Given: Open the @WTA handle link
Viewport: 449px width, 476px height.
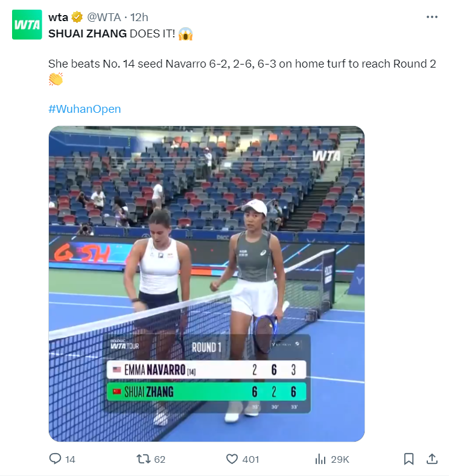Looking at the screenshot, I should [x=104, y=17].
